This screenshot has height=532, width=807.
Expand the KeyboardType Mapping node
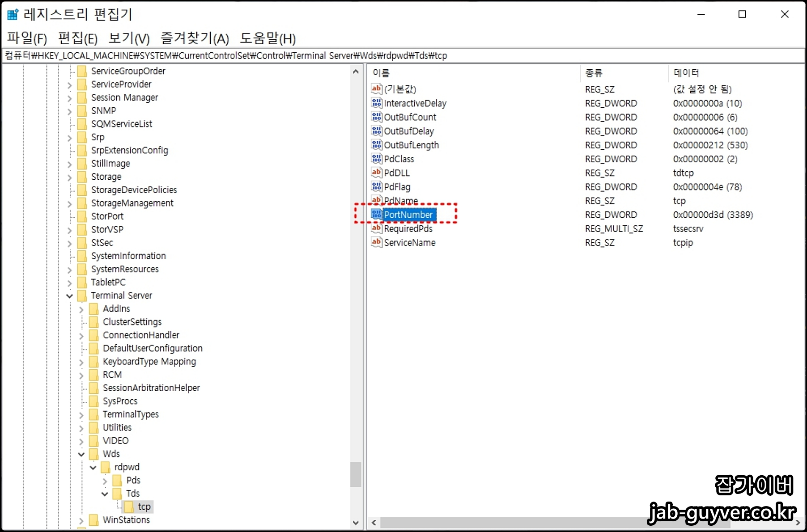coord(81,362)
